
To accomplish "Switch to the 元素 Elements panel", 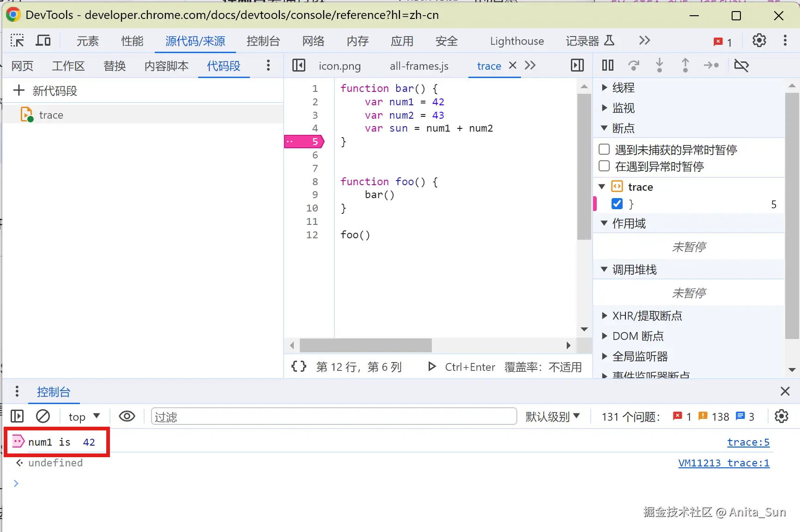I will pyautogui.click(x=88, y=41).
